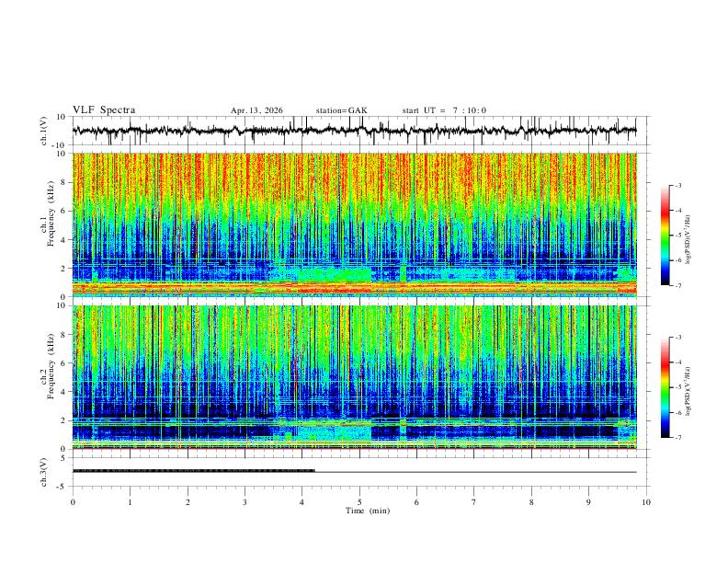Click the ch.1 spectrogram panel
This screenshot has width=728, height=563.
tap(355, 224)
